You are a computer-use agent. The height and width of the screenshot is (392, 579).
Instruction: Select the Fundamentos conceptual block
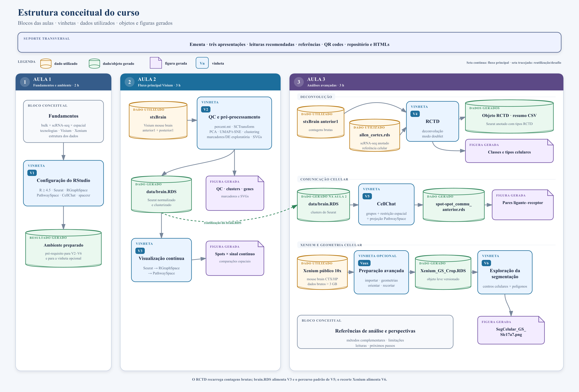click(x=63, y=121)
